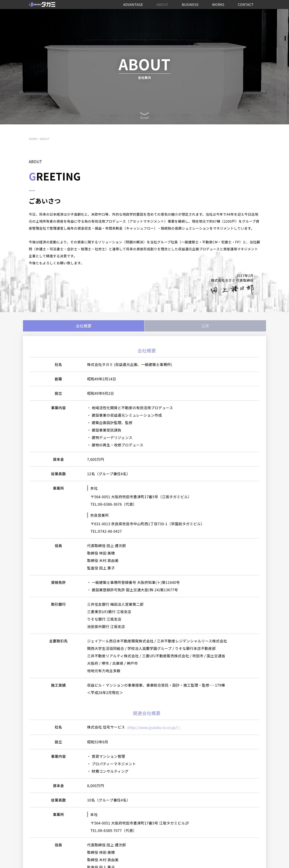This screenshot has width=289, height=868.
Task: Click the 7,600万円 capital value
Action: click(96, 460)
